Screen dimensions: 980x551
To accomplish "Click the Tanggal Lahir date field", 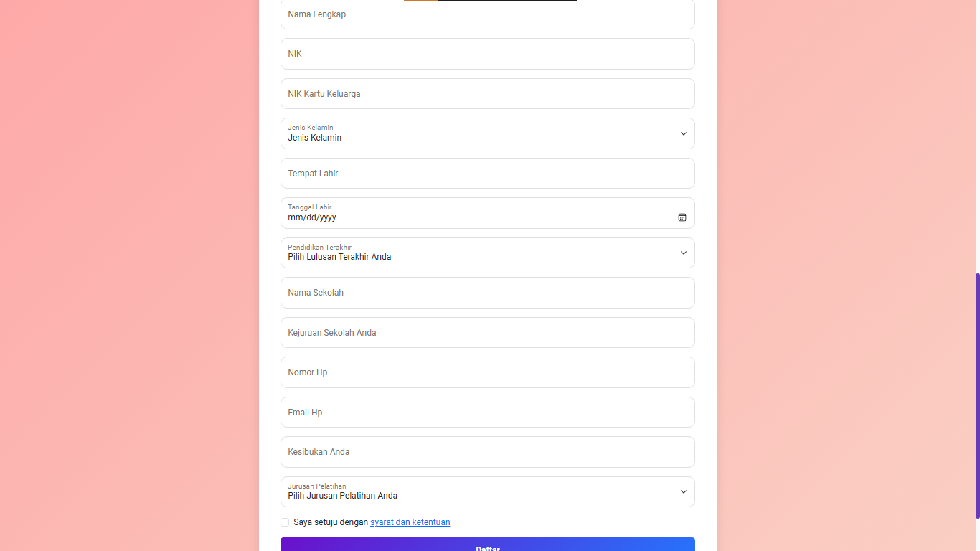I will pos(473,214).
